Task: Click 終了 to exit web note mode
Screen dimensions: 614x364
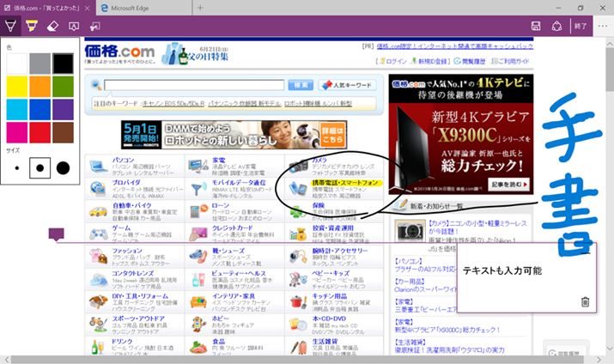Action: point(580,26)
